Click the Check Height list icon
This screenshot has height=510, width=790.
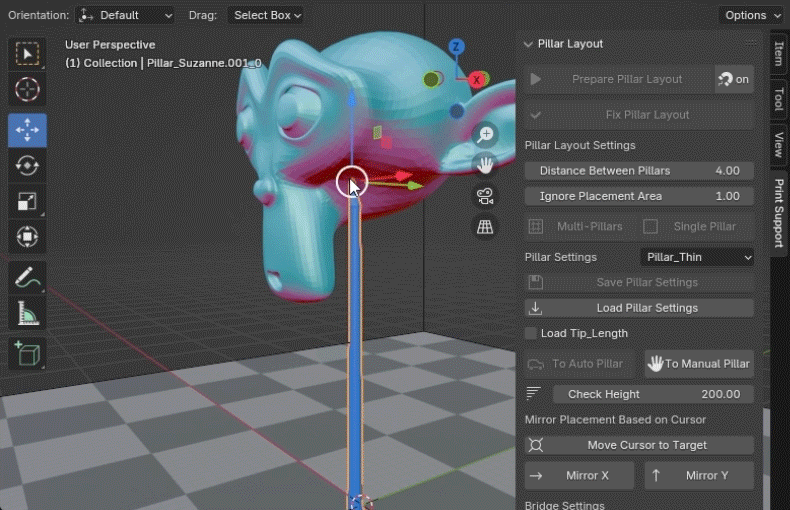point(533,394)
